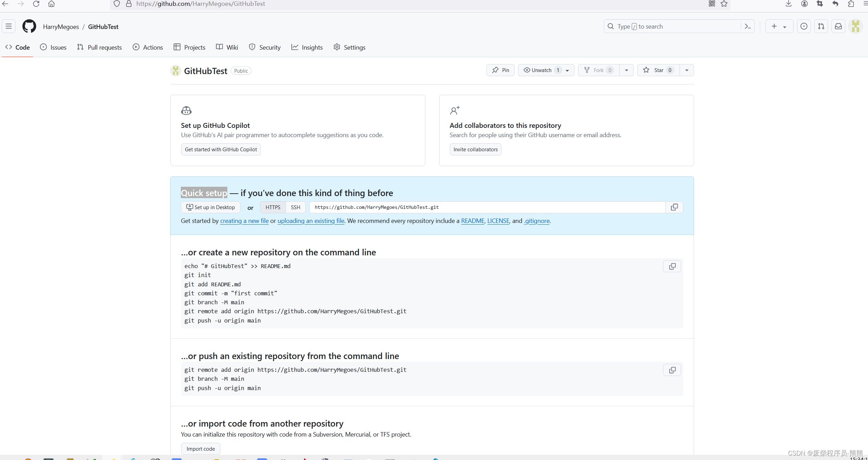The image size is (868, 460).
Task: Click the Fork button
Action: click(x=599, y=70)
